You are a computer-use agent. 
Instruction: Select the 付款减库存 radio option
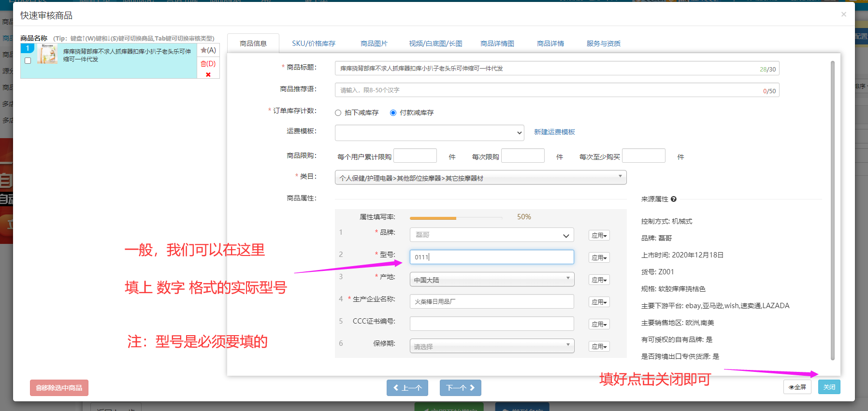pos(393,113)
